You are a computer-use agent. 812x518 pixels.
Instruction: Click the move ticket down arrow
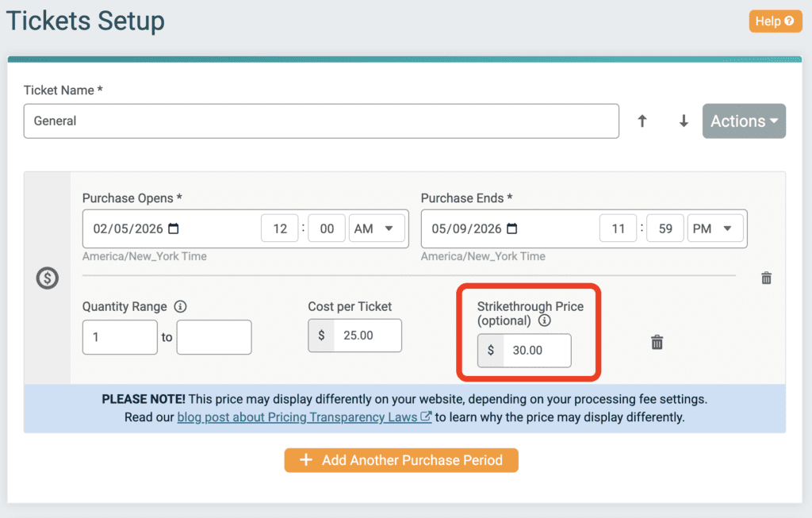pyautogui.click(x=684, y=121)
